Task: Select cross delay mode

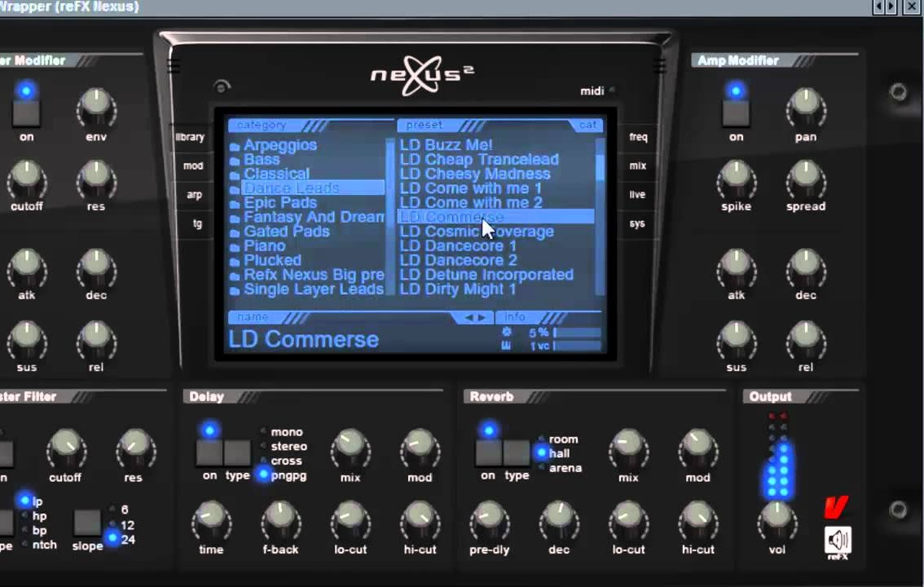Action: coord(281,461)
